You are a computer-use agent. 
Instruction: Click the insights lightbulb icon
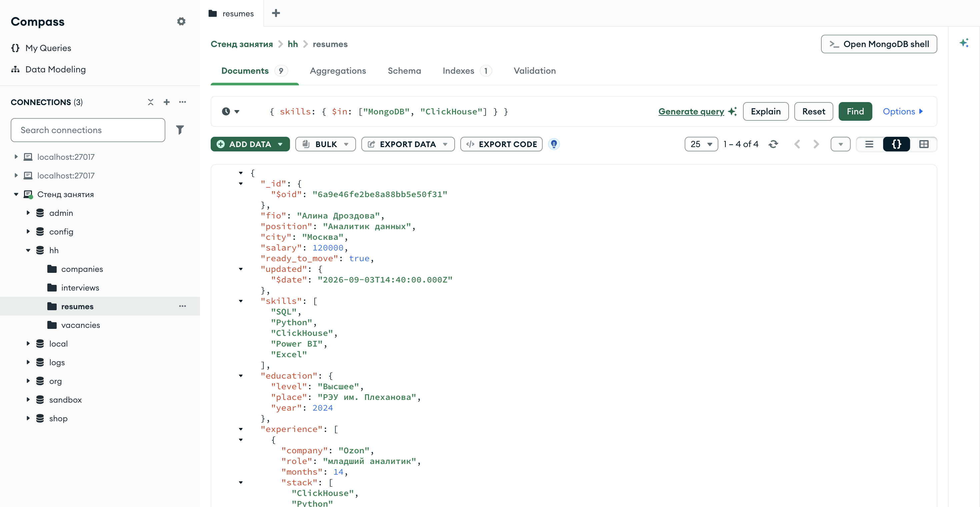(554, 144)
